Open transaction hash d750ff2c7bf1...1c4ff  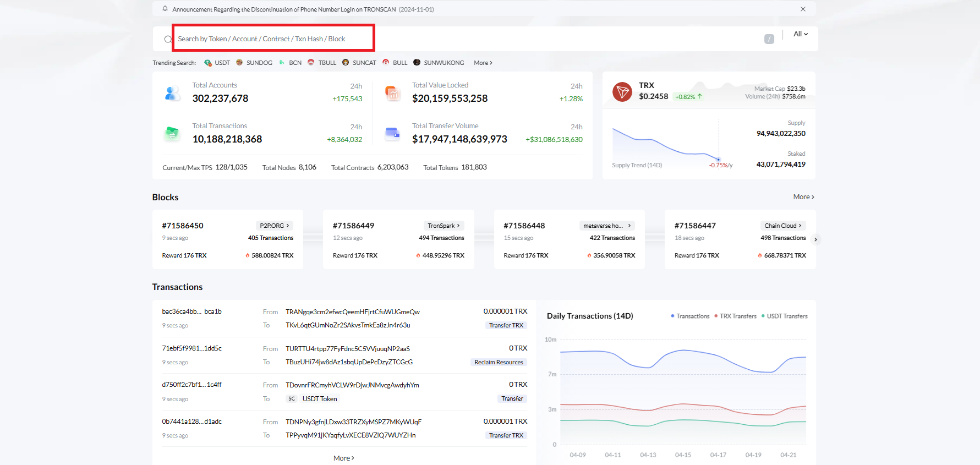(x=191, y=385)
